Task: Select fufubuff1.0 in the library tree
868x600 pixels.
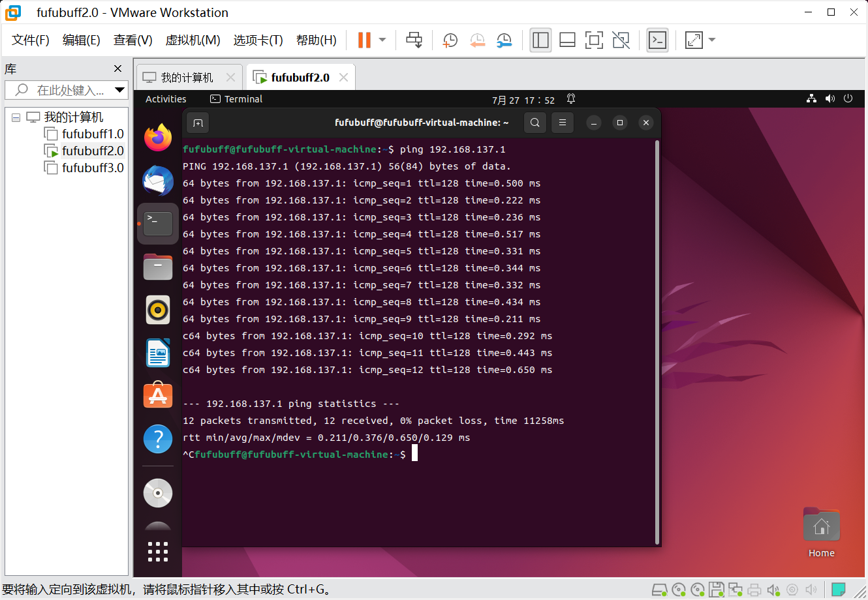Action: 93,134
